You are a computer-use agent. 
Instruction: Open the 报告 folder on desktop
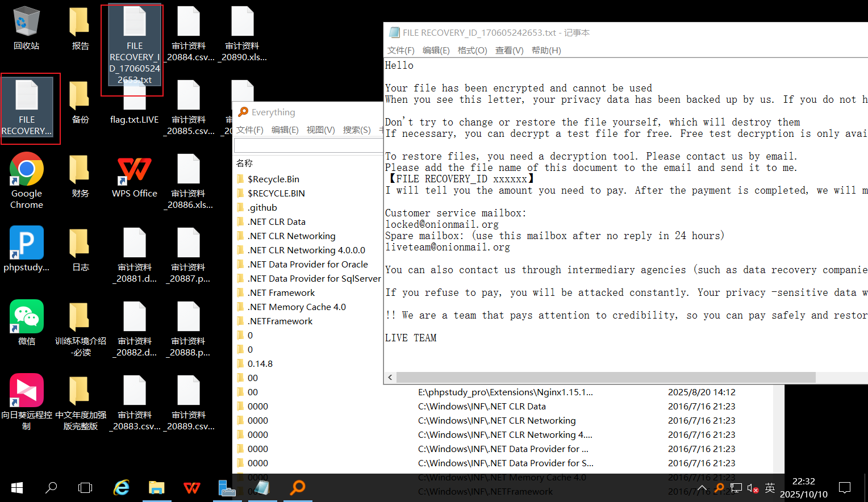pos(80,28)
